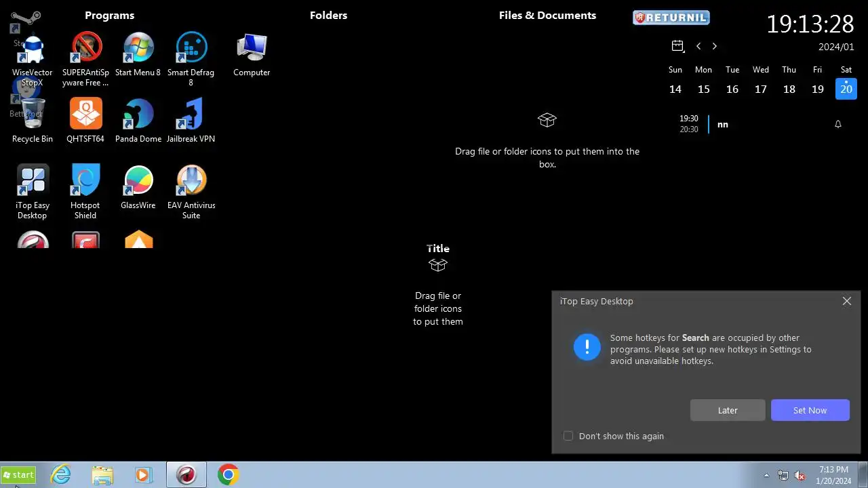Screen dimensions: 868x488
Task: Select the Files & Documents box header
Action: pos(547,15)
